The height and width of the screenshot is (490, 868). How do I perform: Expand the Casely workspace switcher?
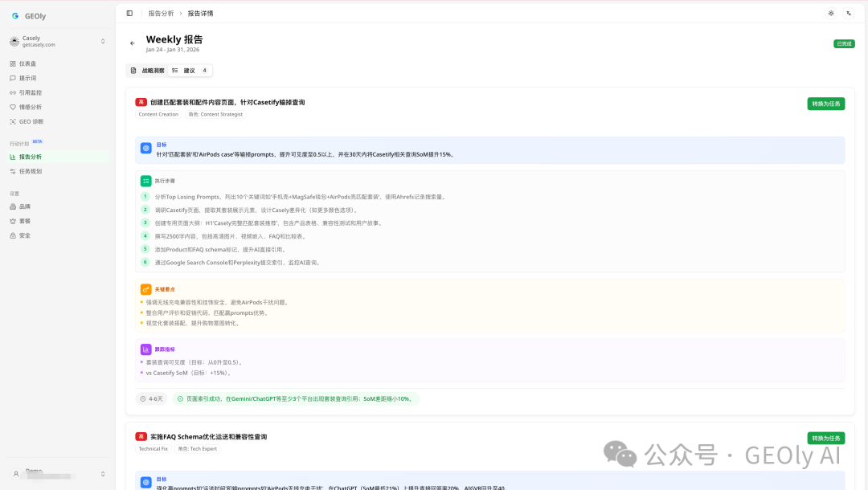click(103, 42)
